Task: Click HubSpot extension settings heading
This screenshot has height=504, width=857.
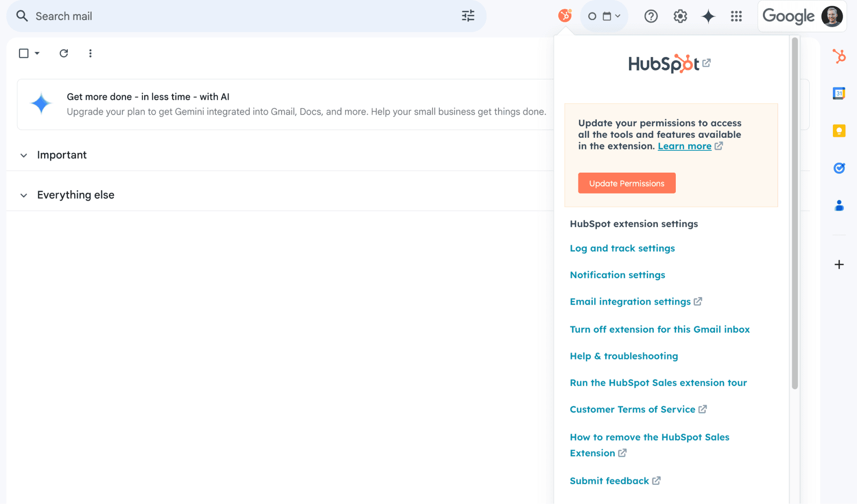Action: pos(634,224)
